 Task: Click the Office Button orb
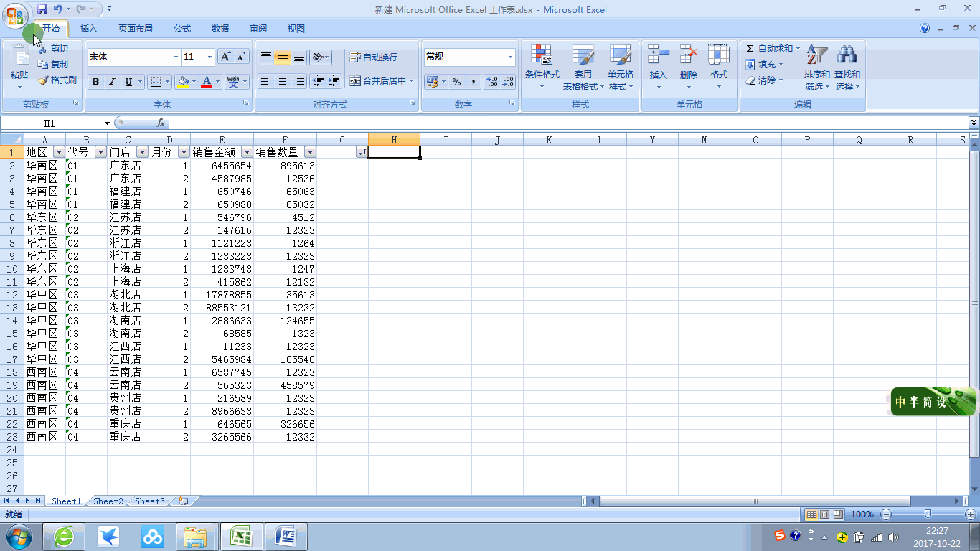15,16
